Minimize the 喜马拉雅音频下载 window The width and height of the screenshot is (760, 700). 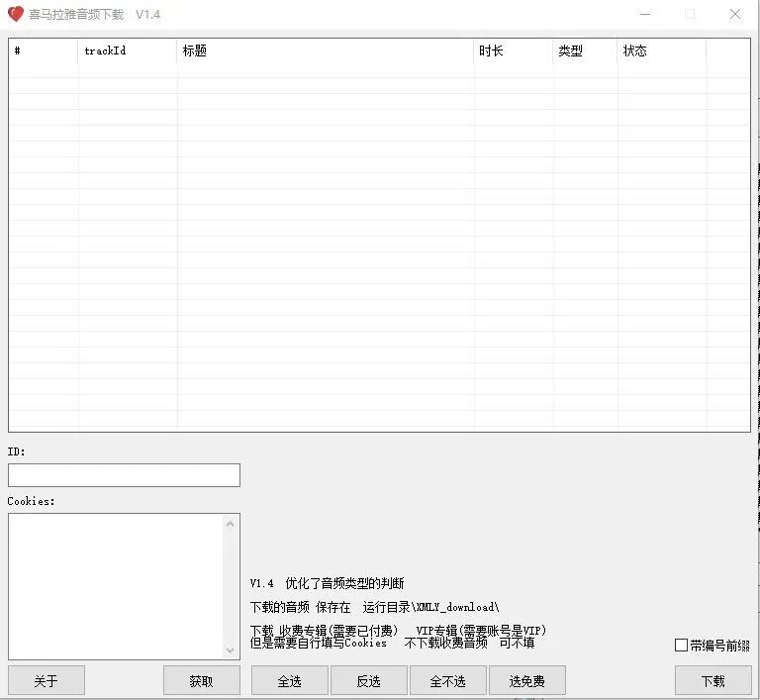tap(645, 14)
